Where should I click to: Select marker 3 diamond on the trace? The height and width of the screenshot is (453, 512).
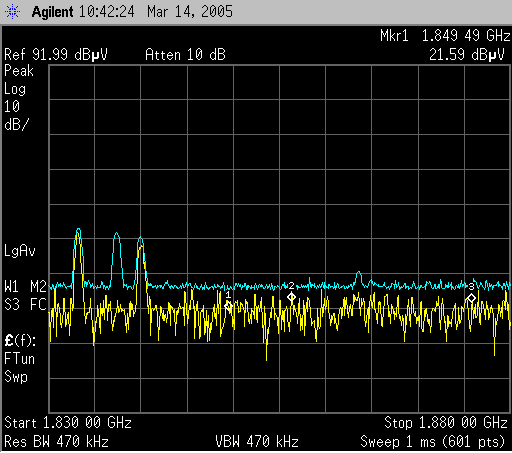click(471, 298)
